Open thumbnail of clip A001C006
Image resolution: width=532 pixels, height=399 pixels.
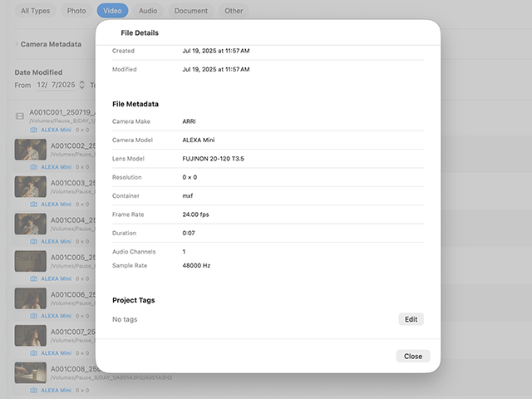[x=31, y=298]
